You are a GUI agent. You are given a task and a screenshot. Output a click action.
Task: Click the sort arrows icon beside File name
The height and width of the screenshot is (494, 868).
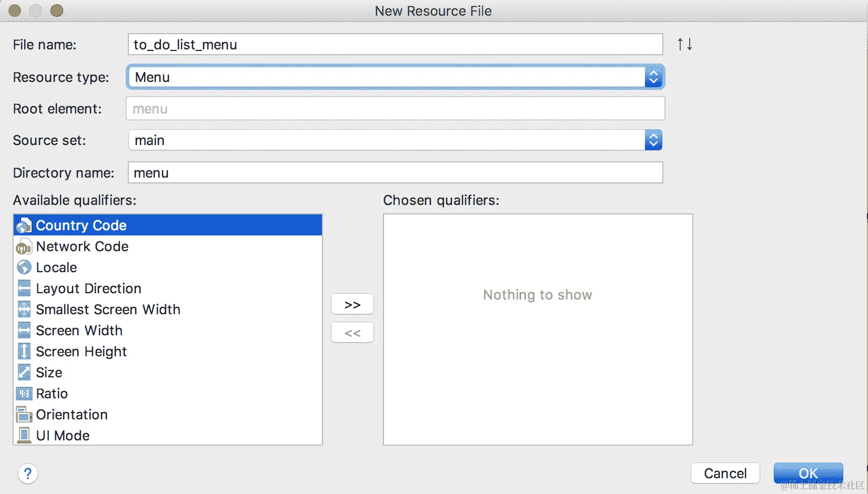685,44
